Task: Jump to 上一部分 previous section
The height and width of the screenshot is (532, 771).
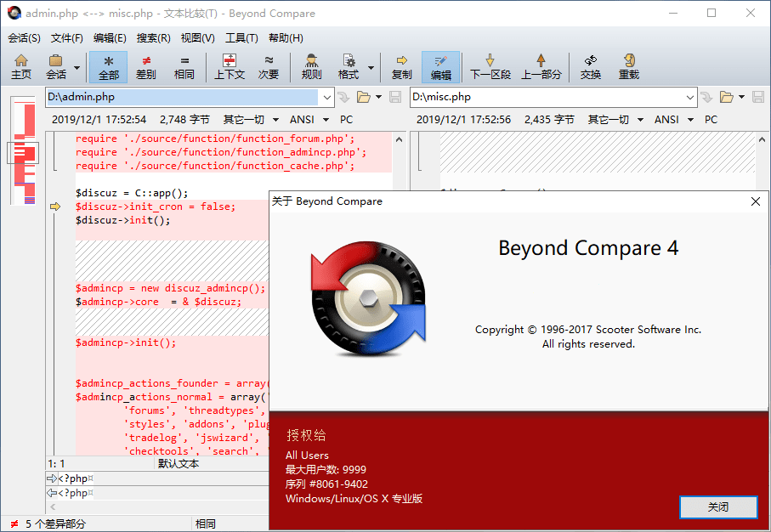Action: click(x=541, y=67)
